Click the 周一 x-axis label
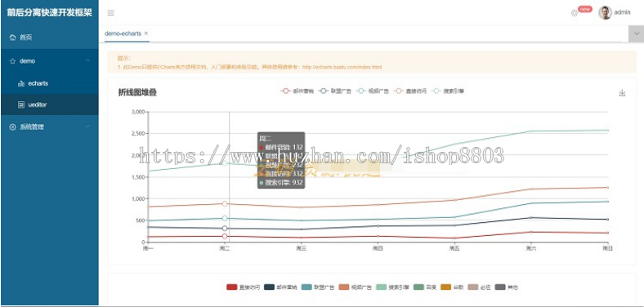Viewport: 644px width, 307px height. [148, 248]
